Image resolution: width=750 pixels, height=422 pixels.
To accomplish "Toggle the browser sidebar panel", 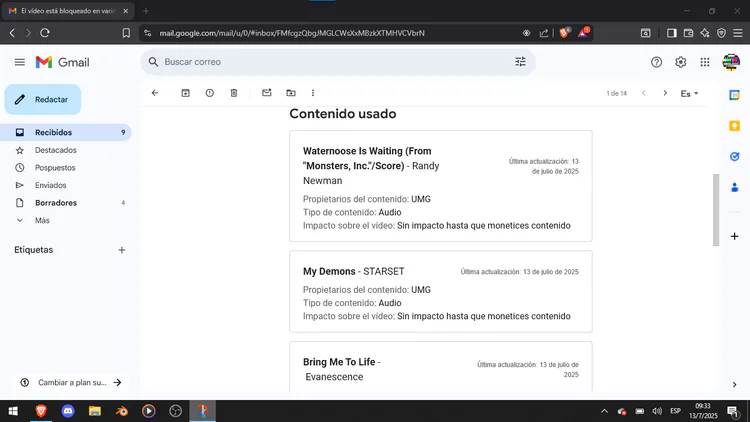I will [672, 33].
